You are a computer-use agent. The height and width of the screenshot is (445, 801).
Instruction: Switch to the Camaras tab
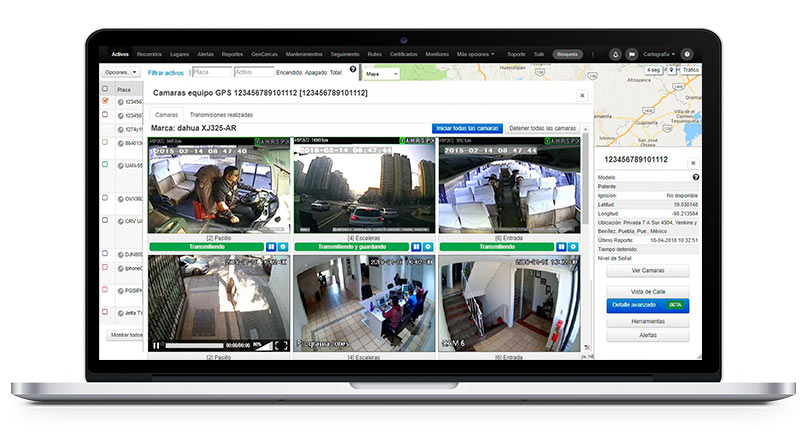(167, 115)
